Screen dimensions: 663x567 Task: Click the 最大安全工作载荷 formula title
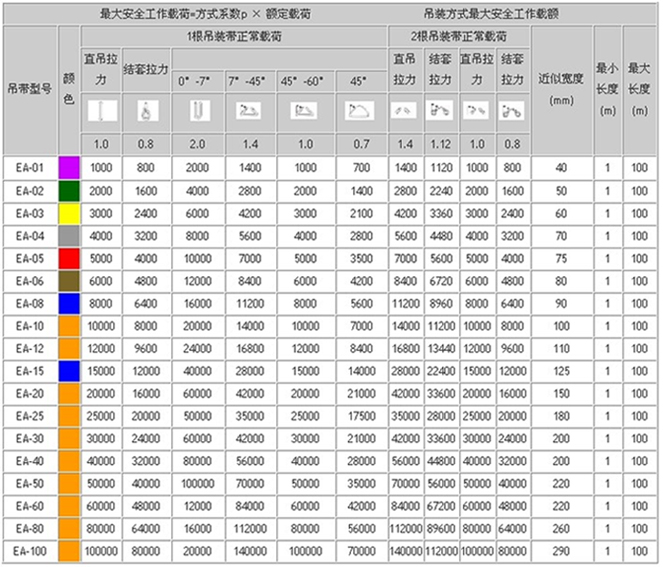(205, 14)
